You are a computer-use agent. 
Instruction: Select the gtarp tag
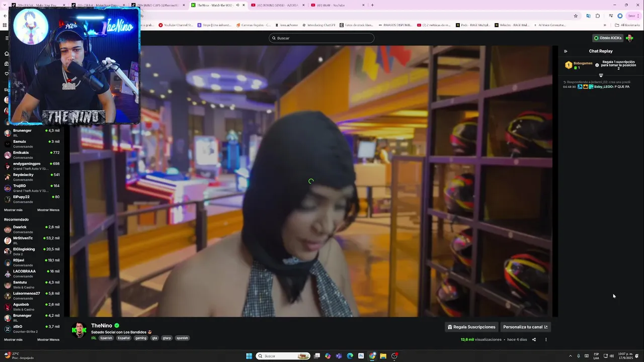pos(167,338)
